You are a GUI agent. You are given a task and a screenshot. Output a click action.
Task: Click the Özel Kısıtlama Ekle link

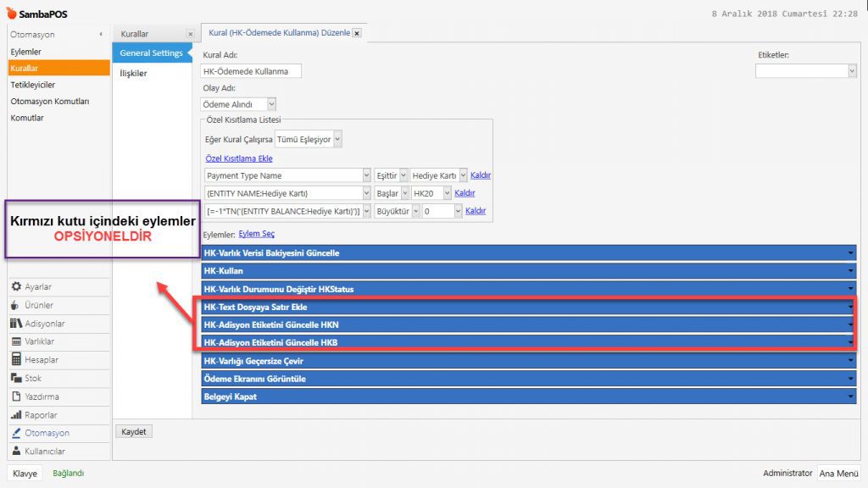pos(238,158)
